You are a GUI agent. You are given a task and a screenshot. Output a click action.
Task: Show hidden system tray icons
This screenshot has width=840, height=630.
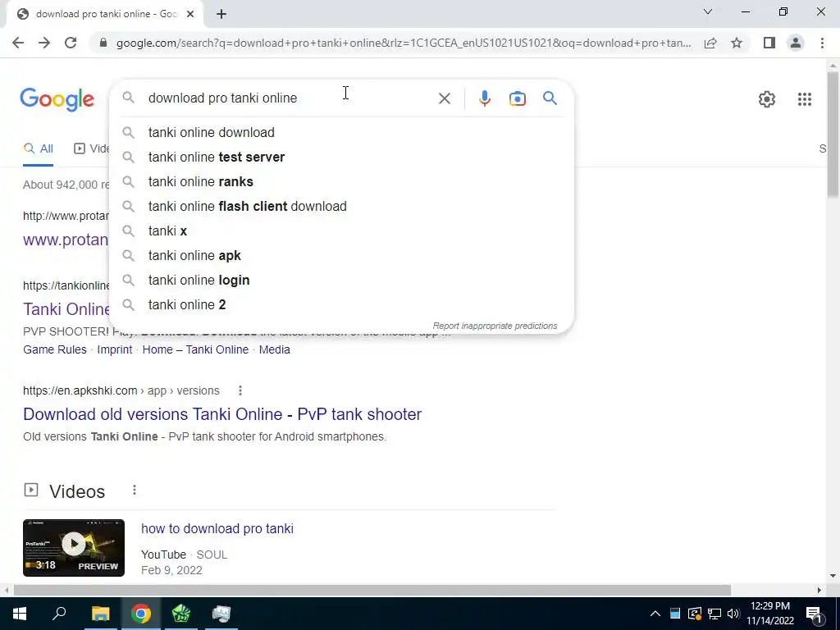pyautogui.click(x=655, y=614)
